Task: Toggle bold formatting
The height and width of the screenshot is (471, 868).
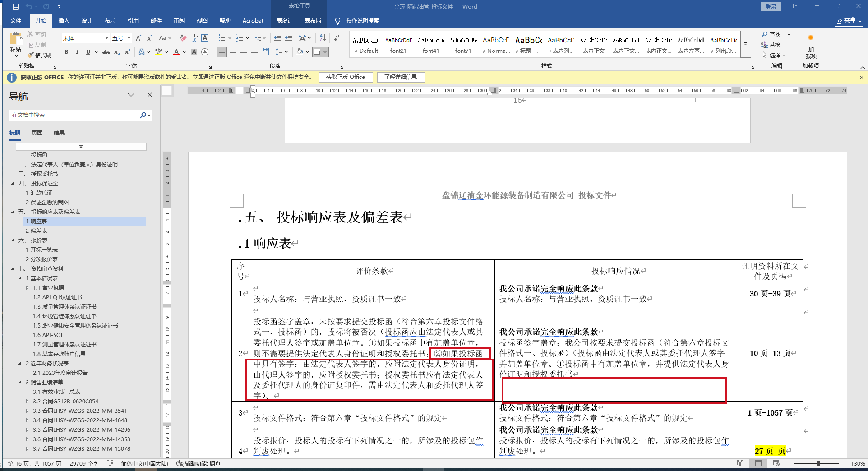Action: pyautogui.click(x=66, y=52)
